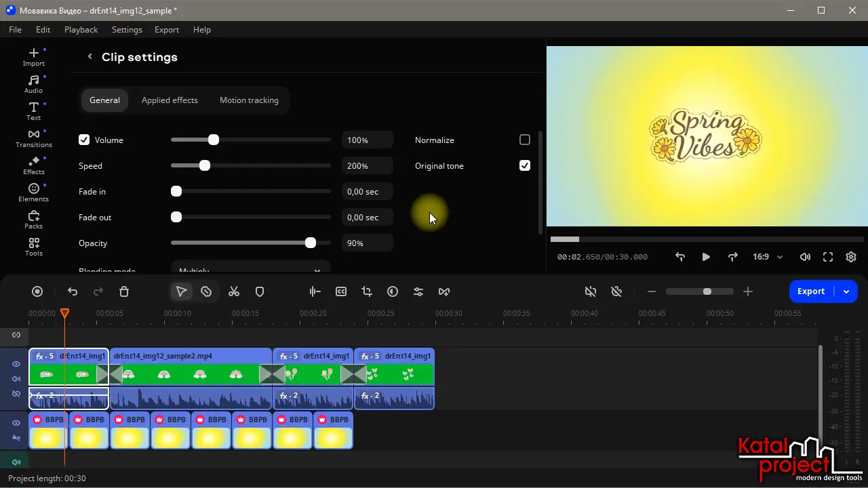Open the Transitions panel

click(x=33, y=138)
